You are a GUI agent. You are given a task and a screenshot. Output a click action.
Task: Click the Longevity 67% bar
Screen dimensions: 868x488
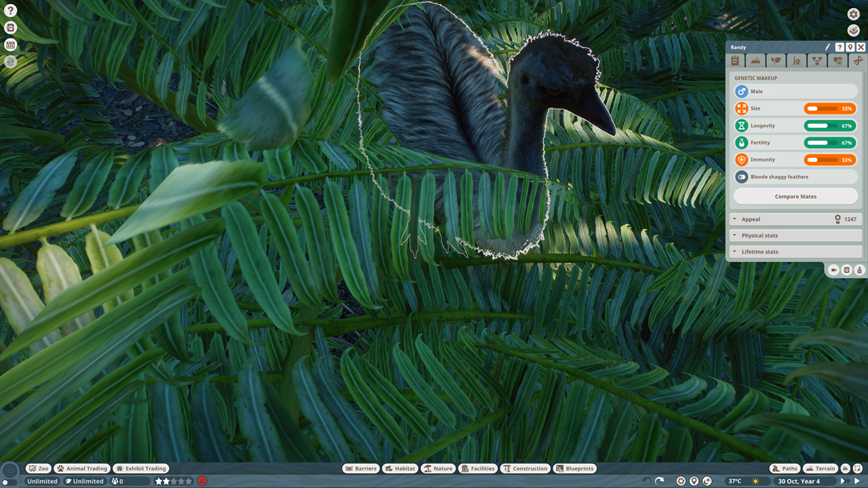coord(830,125)
